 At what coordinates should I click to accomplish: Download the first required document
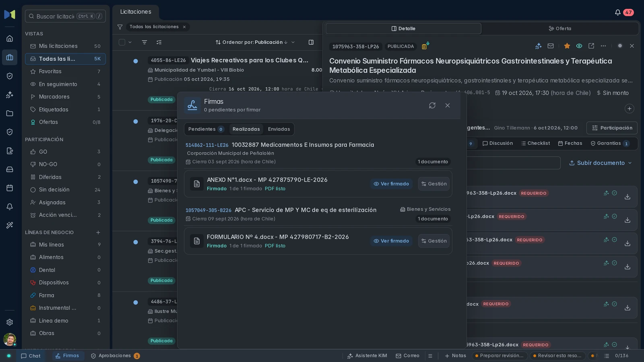click(x=627, y=197)
